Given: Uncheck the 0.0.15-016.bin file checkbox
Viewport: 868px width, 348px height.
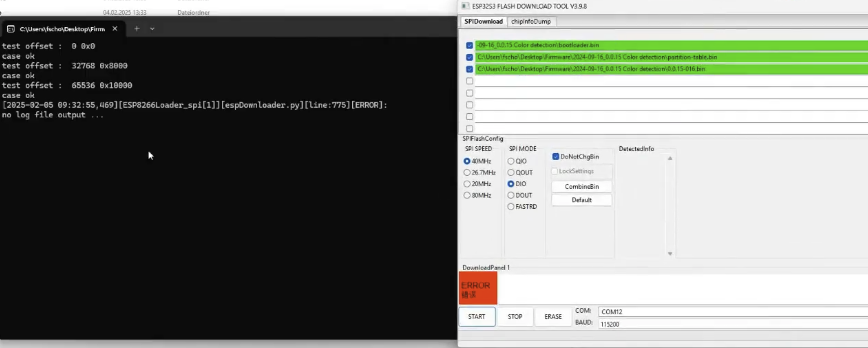Looking at the screenshot, I should point(469,69).
